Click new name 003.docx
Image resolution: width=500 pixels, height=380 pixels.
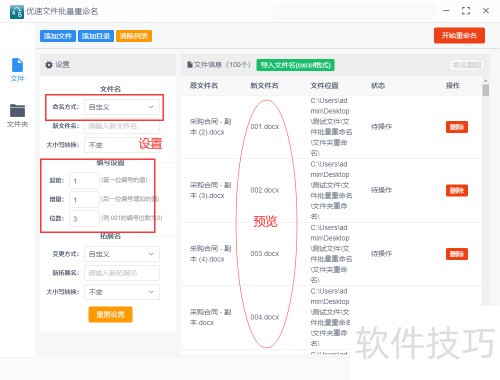coord(265,254)
